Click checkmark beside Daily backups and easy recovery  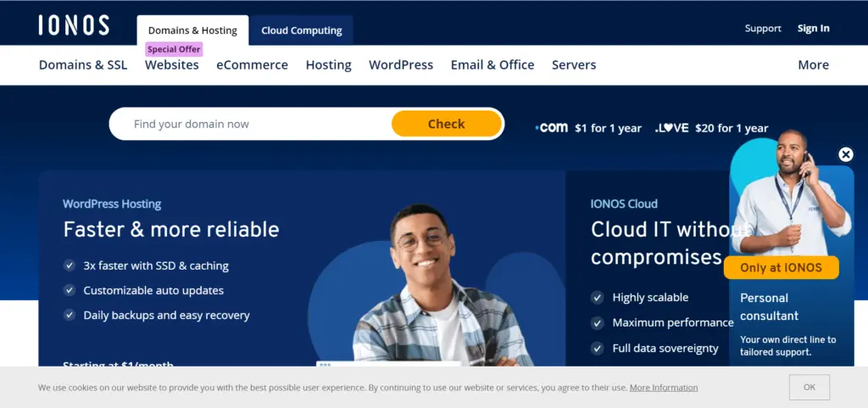click(x=70, y=315)
